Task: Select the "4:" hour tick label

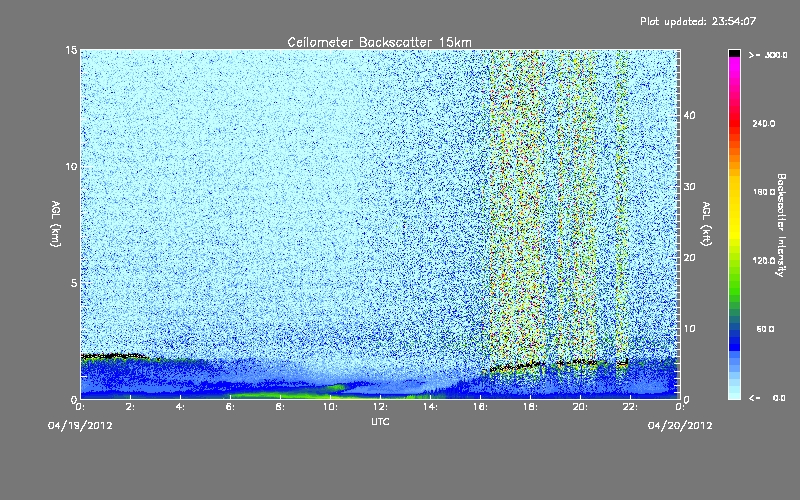Action: pyautogui.click(x=181, y=407)
